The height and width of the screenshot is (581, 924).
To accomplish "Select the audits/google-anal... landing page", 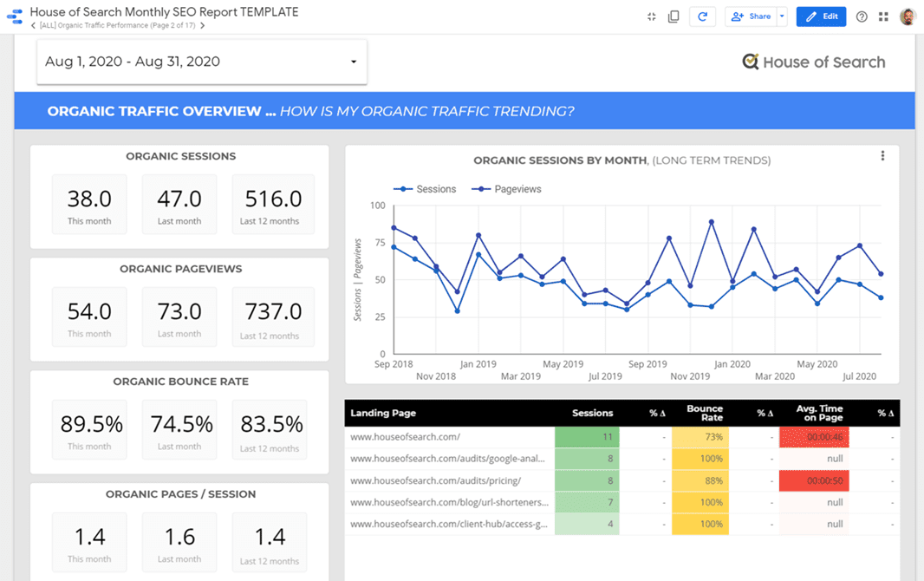I will (x=448, y=459).
